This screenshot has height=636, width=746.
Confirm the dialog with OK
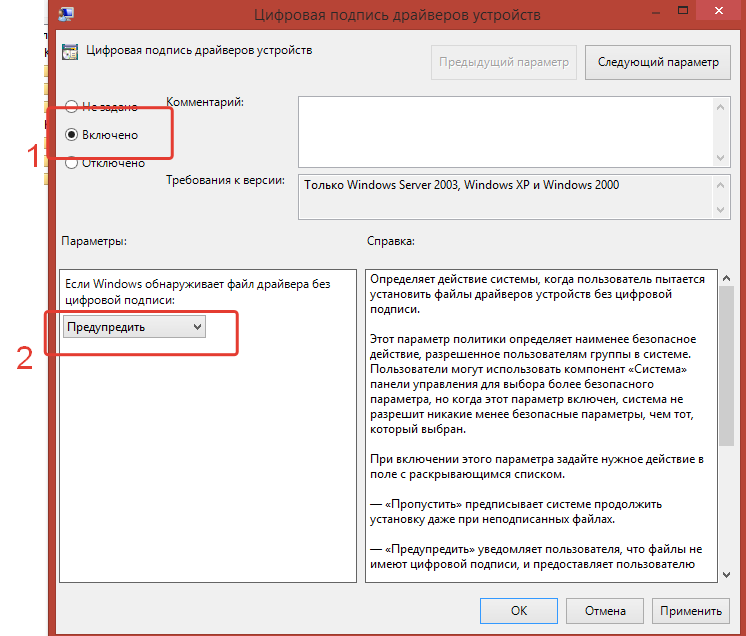point(518,610)
